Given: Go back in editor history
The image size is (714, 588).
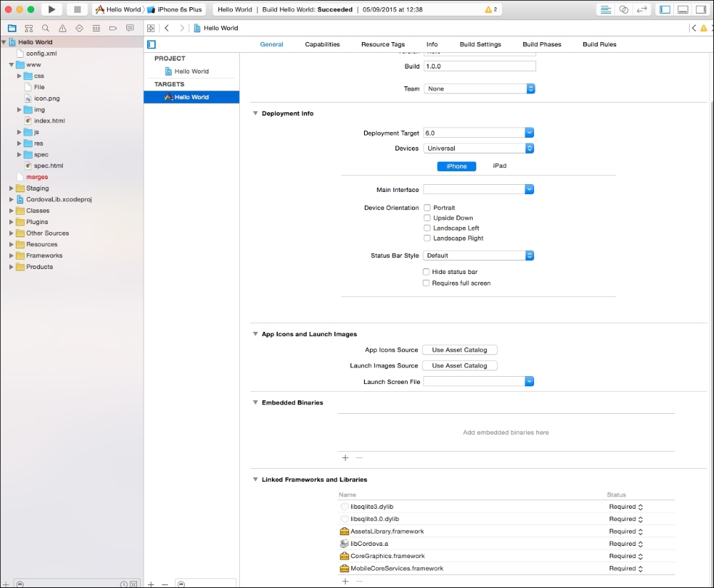Looking at the screenshot, I should tap(166, 29).
